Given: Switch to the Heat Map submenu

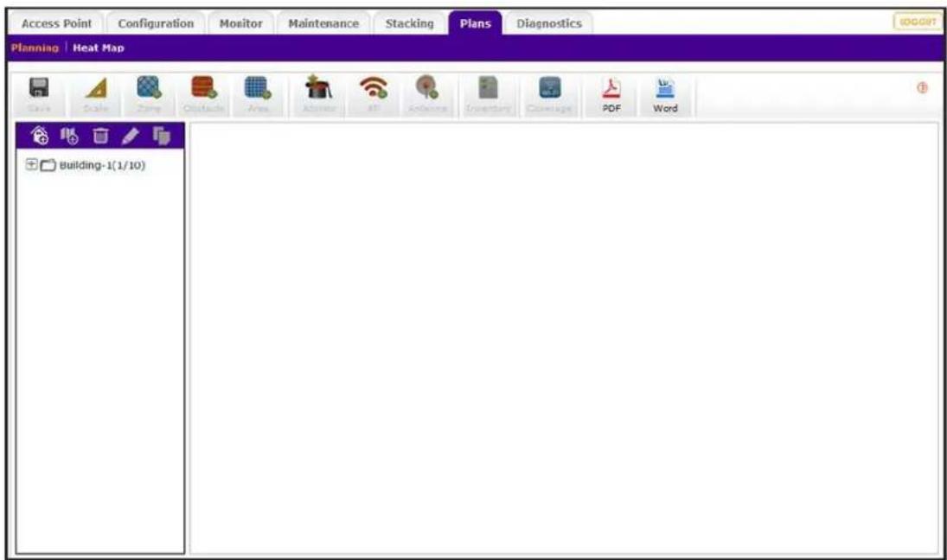Looking at the screenshot, I should pos(99,48).
